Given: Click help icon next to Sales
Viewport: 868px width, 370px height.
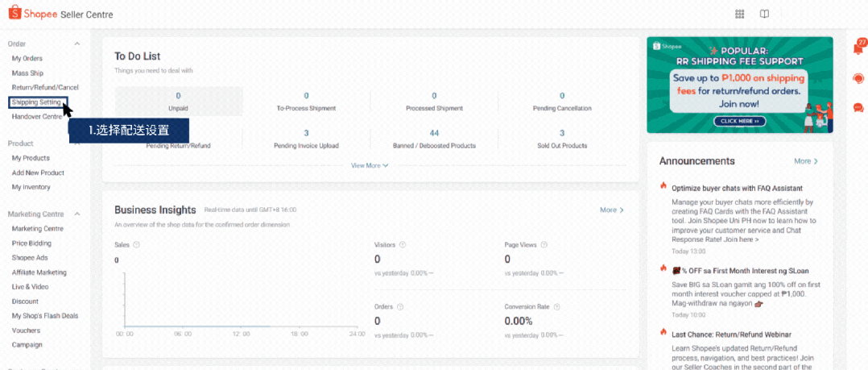Looking at the screenshot, I should pyautogui.click(x=136, y=244).
